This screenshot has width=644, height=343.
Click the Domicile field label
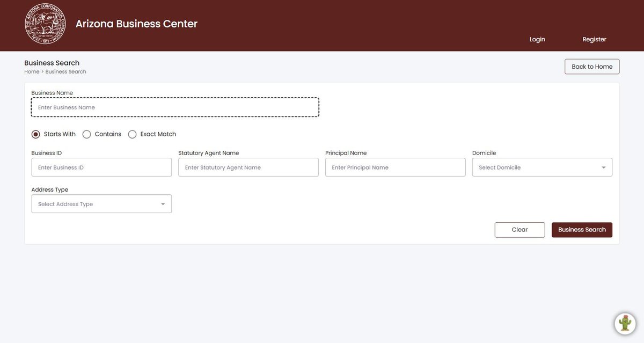click(x=484, y=153)
